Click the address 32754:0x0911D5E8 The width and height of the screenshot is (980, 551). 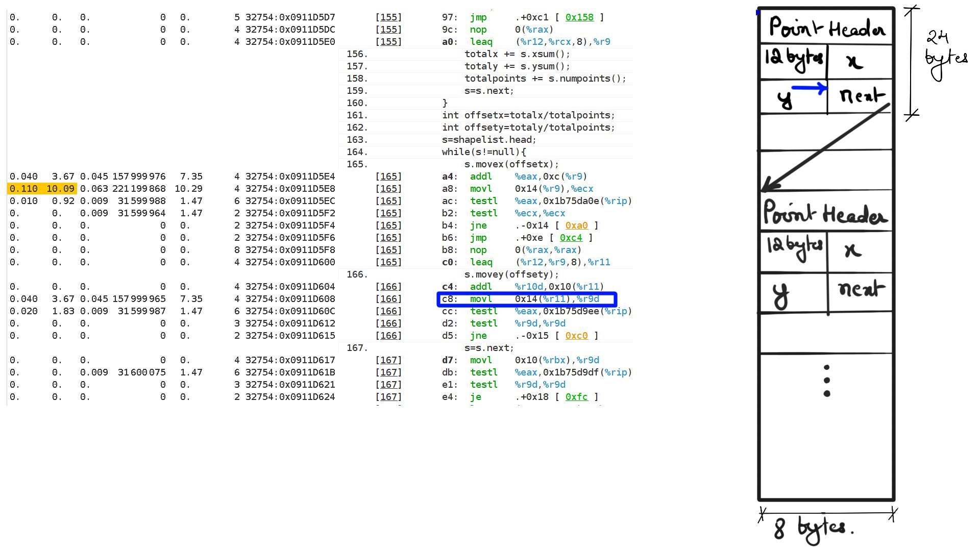[290, 189]
